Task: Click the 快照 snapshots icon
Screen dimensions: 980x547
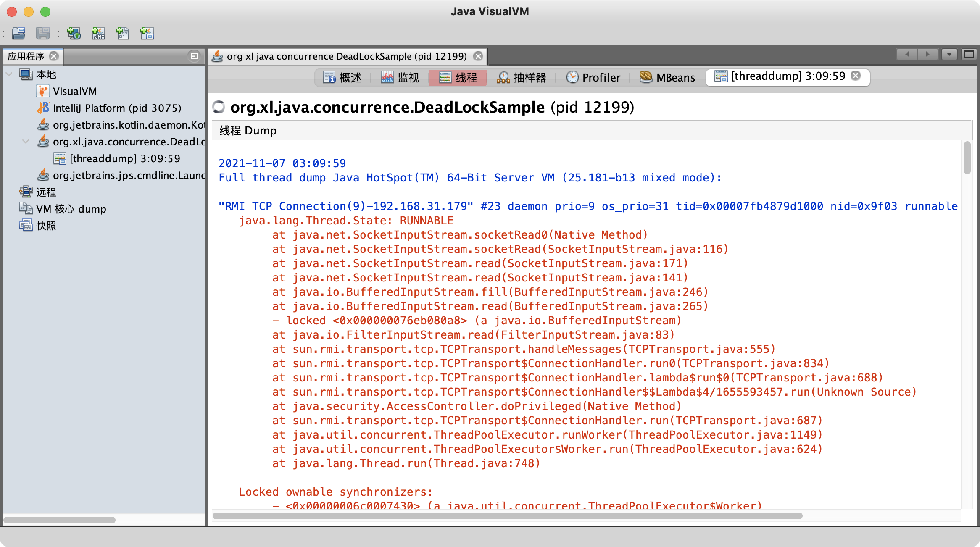Action: coord(26,225)
